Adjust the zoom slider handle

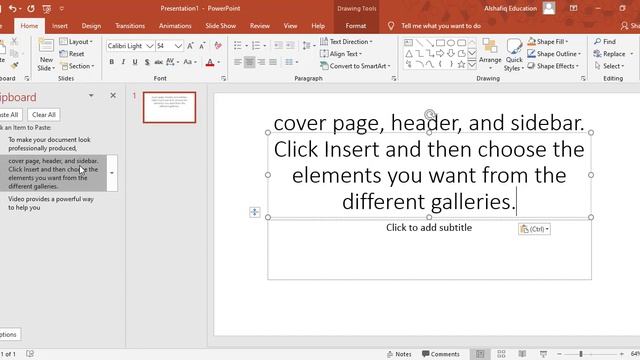[x=580, y=354]
